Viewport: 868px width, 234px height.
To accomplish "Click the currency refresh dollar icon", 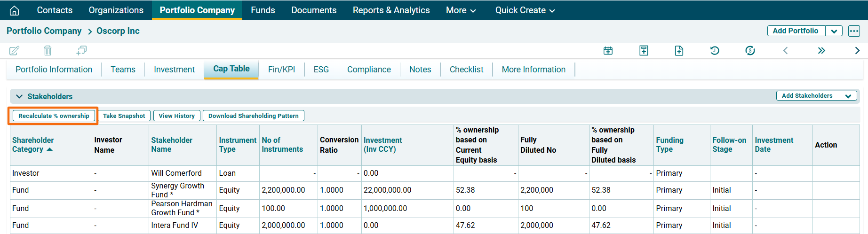I will point(750,50).
